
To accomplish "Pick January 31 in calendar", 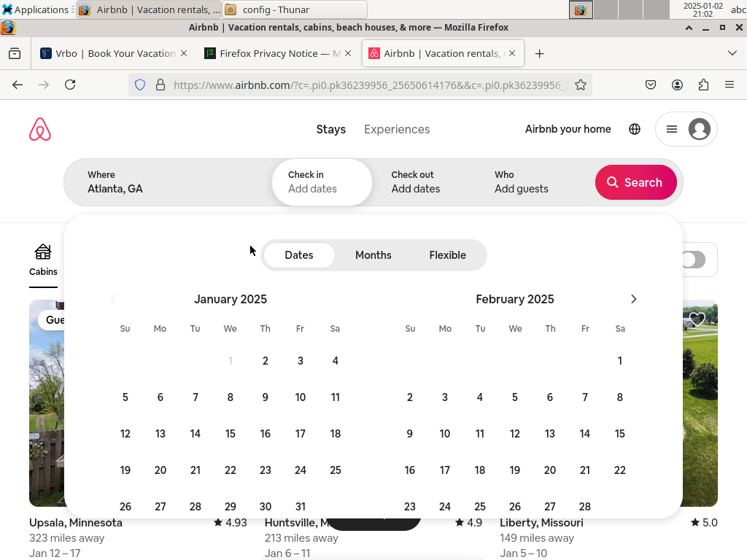I will coord(300,507).
